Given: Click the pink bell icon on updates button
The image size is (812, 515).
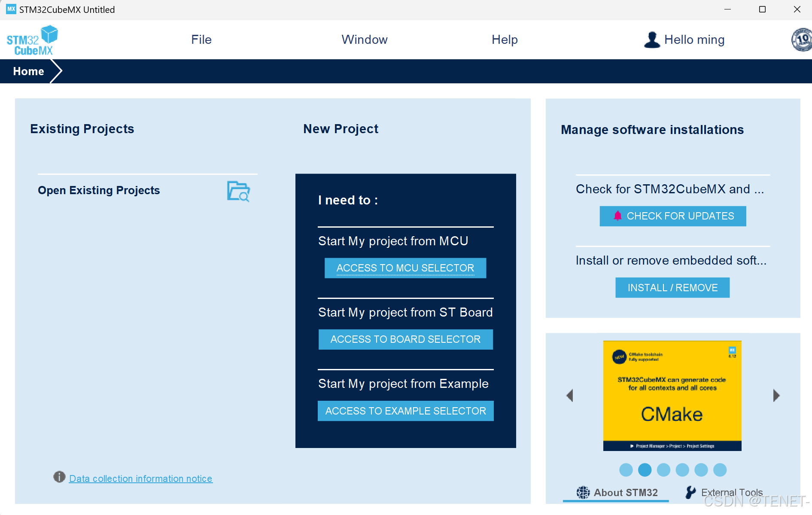Looking at the screenshot, I should point(617,216).
